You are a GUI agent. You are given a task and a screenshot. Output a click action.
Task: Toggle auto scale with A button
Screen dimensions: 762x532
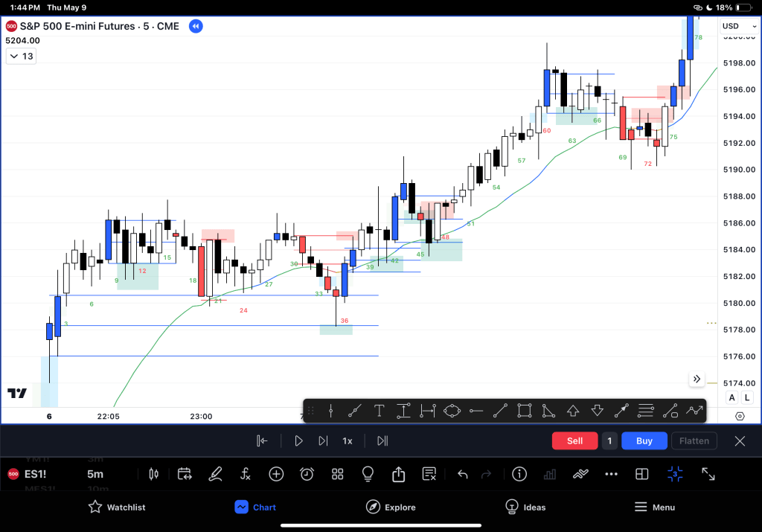[x=732, y=398]
